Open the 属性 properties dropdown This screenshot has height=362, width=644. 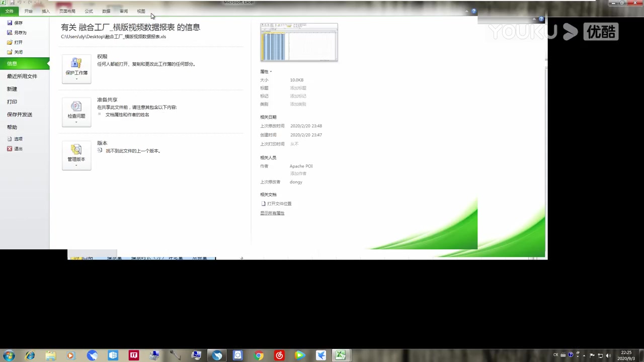266,71
